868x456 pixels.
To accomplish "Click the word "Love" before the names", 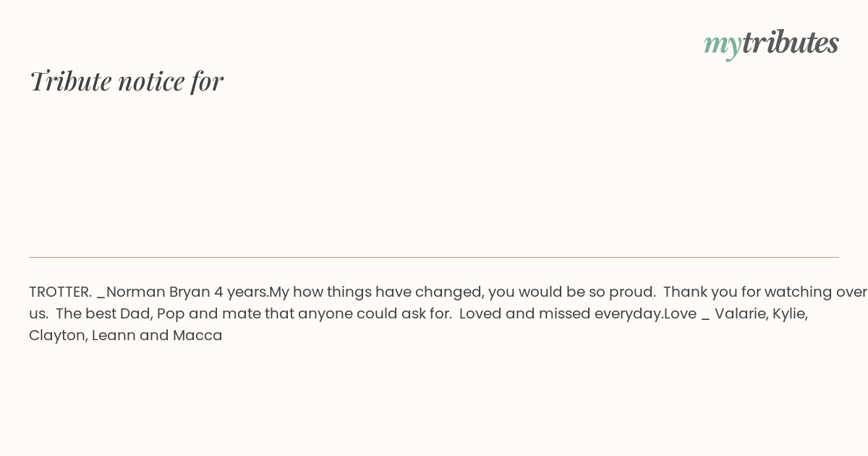I will [x=680, y=313].
